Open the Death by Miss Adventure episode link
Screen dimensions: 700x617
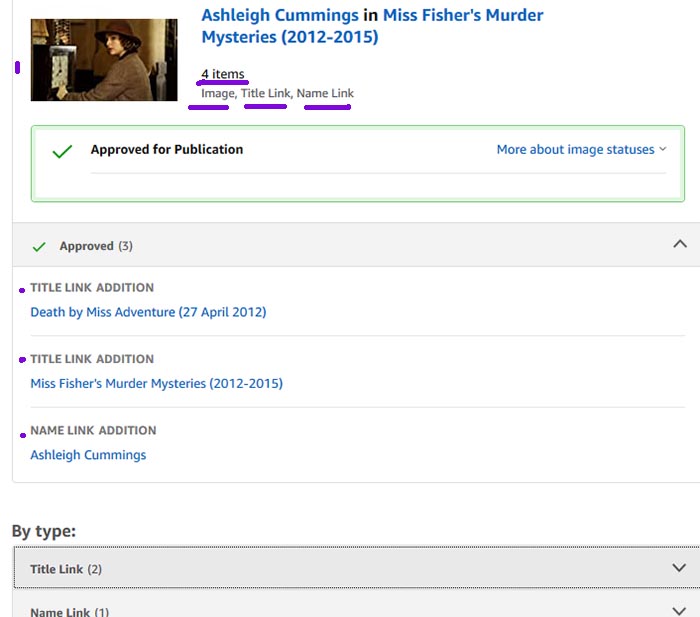[148, 312]
